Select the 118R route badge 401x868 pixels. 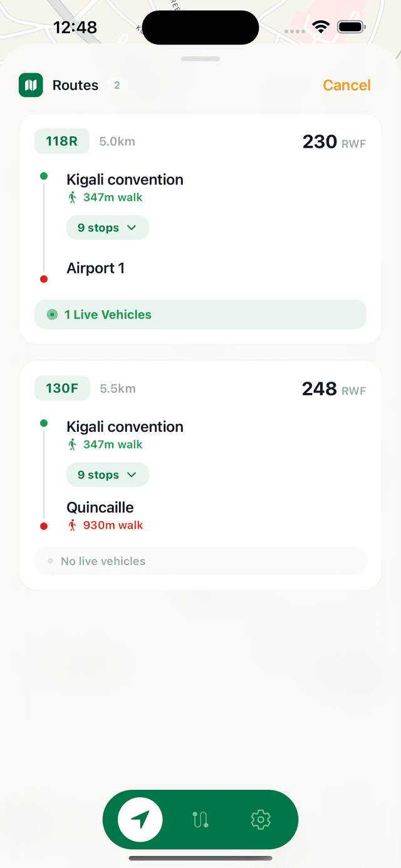(x=62, y=141)
